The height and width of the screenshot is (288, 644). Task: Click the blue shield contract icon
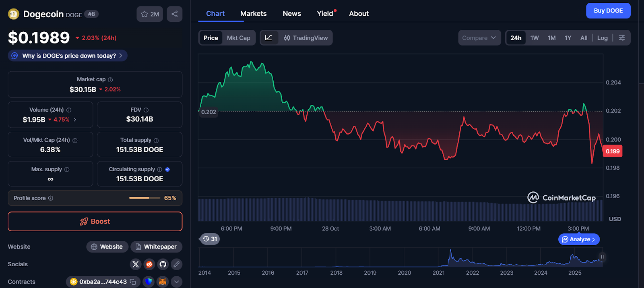pyautogui.click(x=149, y=282)
